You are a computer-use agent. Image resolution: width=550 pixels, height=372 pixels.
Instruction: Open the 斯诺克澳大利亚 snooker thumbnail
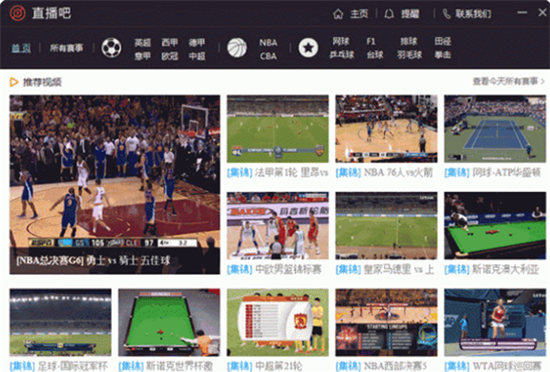(495, 225)
